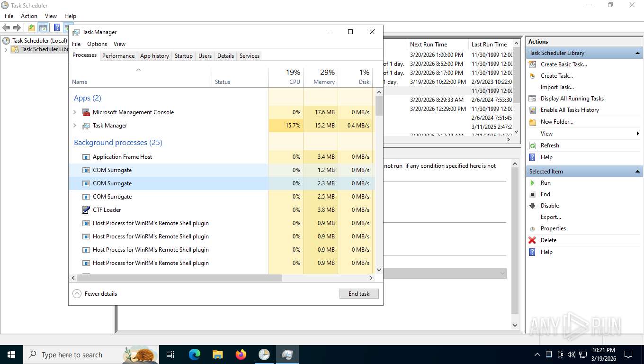
Task: Click the blue Help toolbar icon
Action: 57,28
